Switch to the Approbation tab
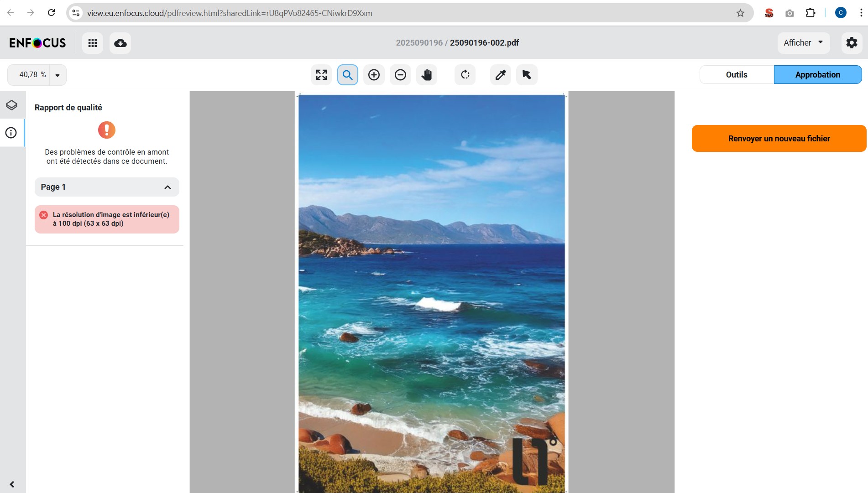The image size is (868, 493). pyautogui.click(x=817, y=75)
